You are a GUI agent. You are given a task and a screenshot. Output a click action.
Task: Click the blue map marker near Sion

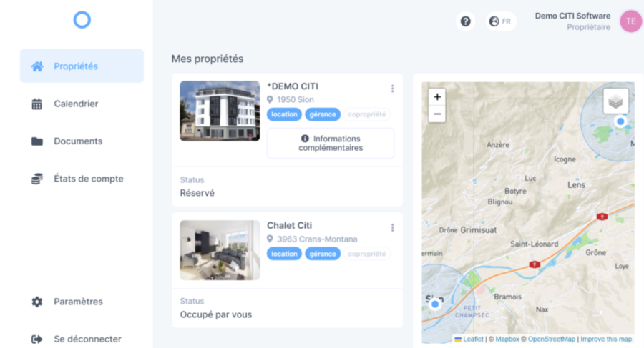click(x=434, y=304)
